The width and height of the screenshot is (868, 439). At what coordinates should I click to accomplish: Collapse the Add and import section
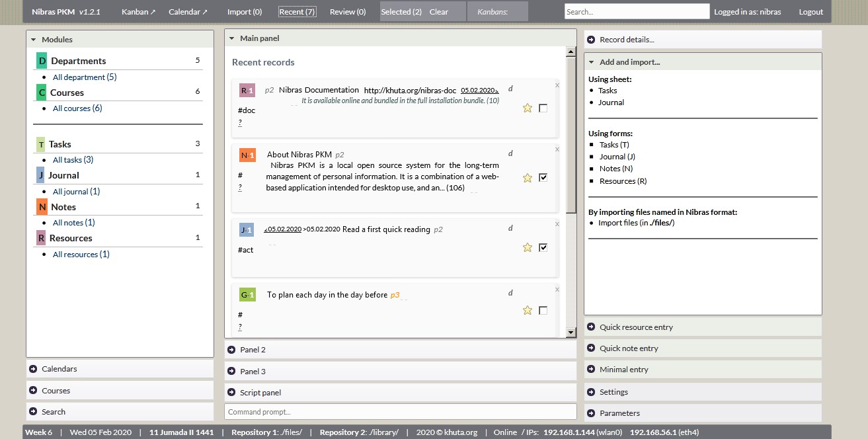click(703, 62)
